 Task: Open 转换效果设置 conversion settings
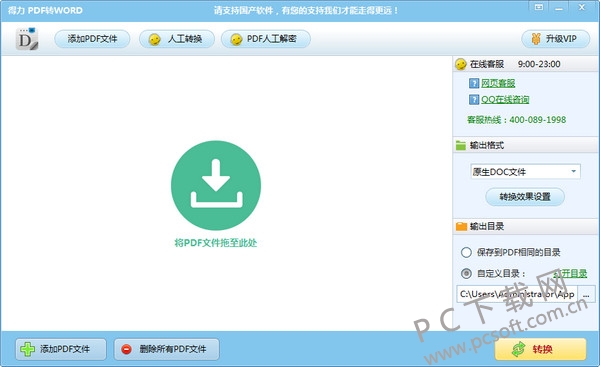[525, 197]
